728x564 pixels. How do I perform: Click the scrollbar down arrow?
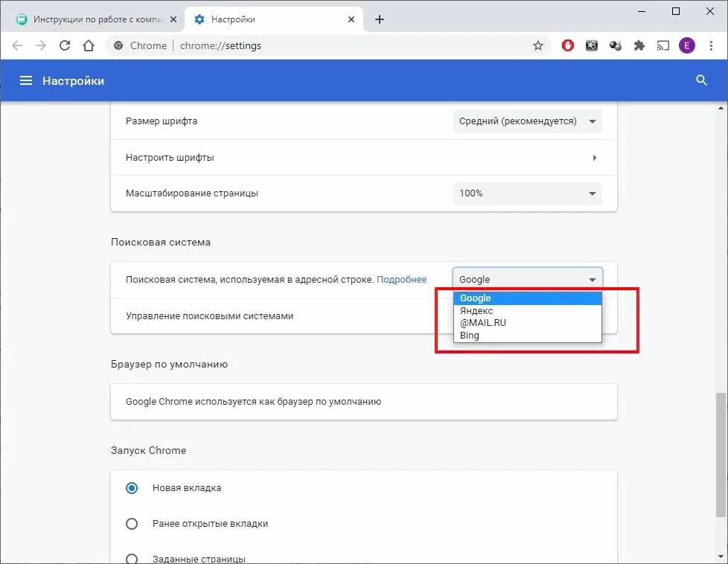721,556
